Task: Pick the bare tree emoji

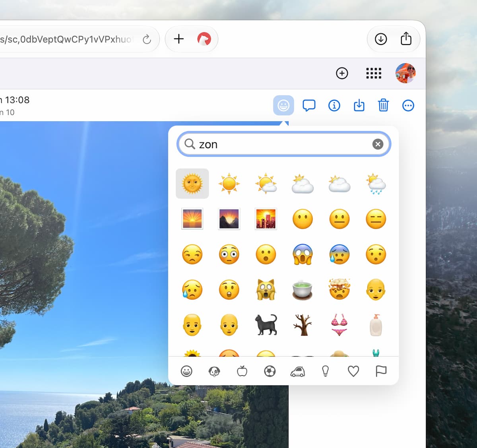Action: (302, 324)
